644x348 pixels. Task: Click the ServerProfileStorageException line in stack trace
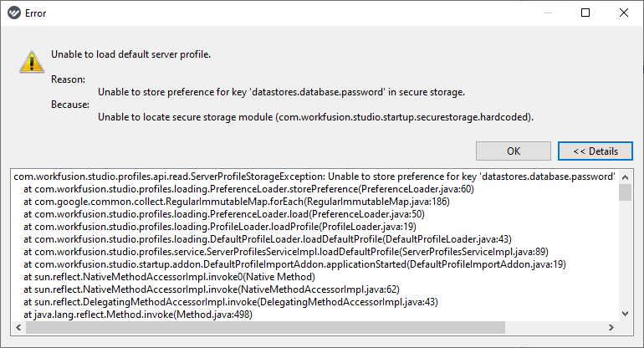tap(314, 177)
